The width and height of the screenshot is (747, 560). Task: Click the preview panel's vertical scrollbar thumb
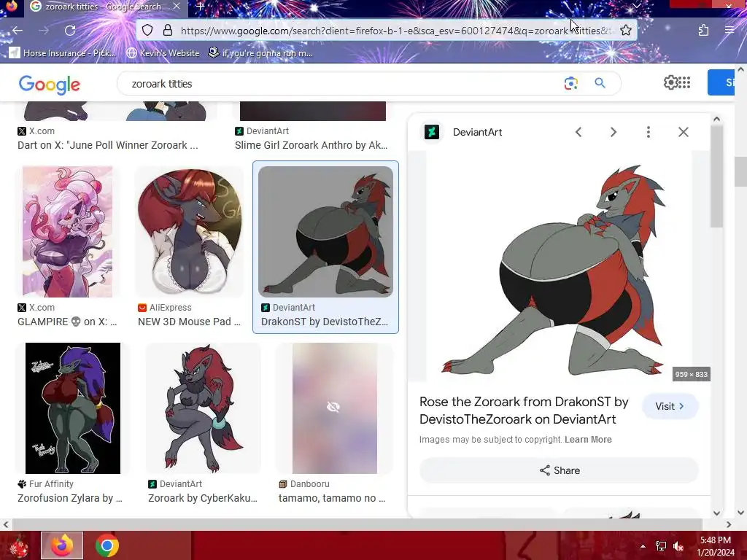716,176
